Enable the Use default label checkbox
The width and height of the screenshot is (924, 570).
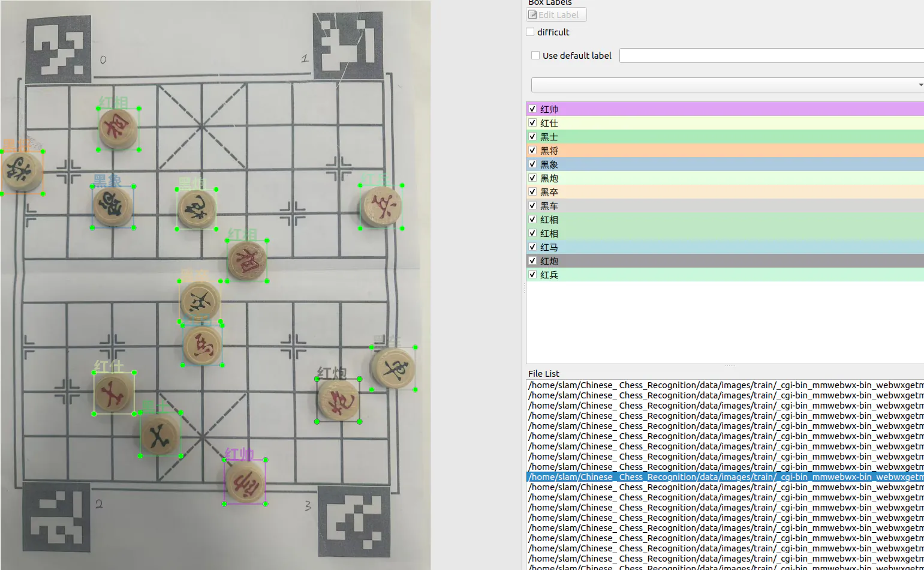[x=535, y=56]
